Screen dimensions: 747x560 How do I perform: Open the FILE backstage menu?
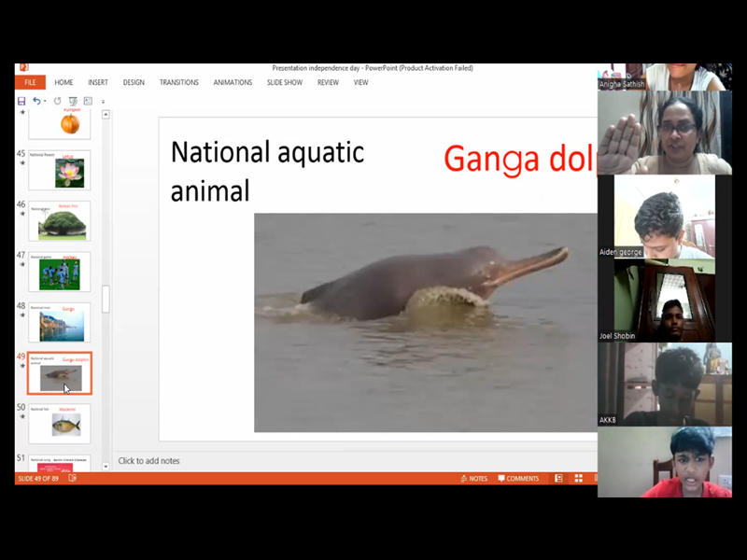[x=30, y=82]
